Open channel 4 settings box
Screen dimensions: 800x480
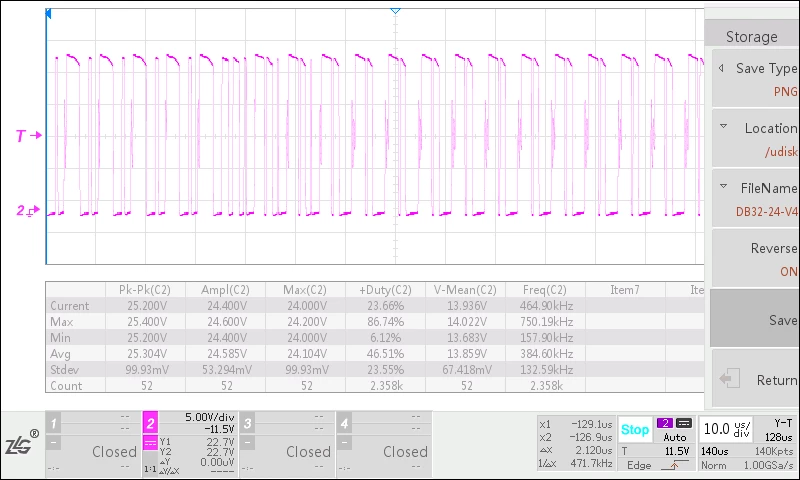(x=384, y=444)
